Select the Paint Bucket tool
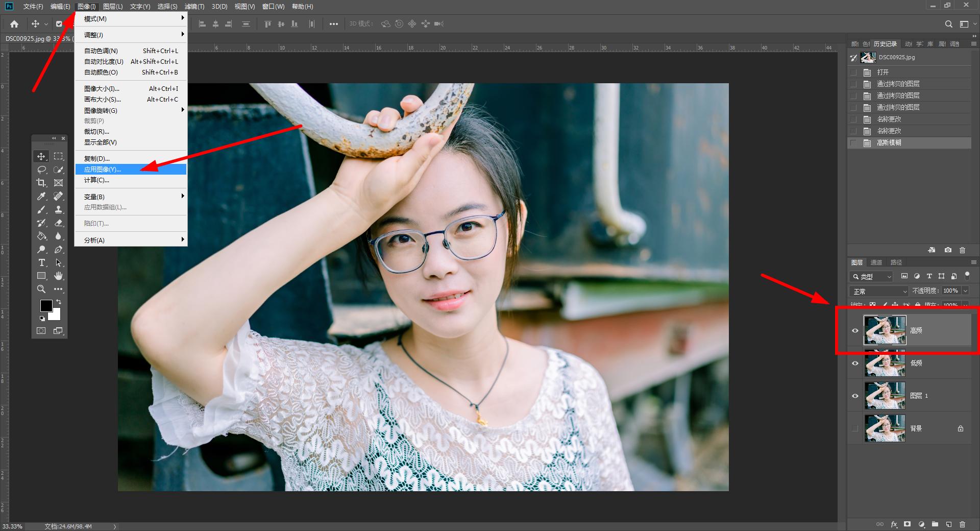980x531 pixels. pos(41,236)
